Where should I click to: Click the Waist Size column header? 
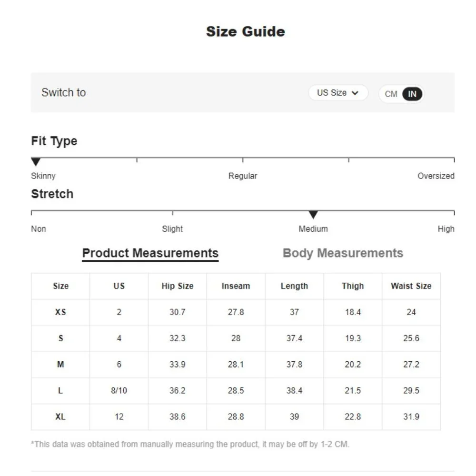click(x=411, y=286)
